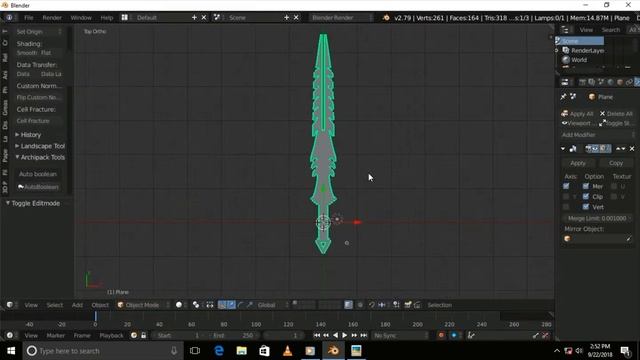This screenshot has width=640, height=360.
Task: Click the Auto boolean button
Action: point(38,174)
